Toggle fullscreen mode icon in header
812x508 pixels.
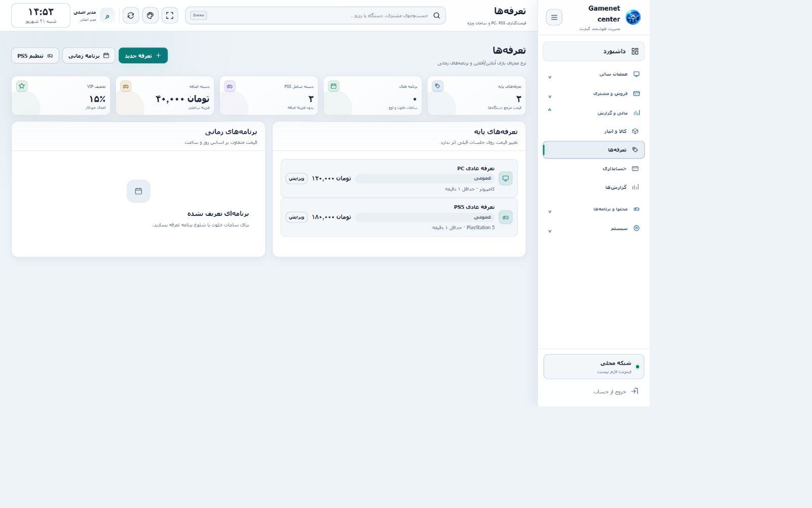tap(170, 15)
